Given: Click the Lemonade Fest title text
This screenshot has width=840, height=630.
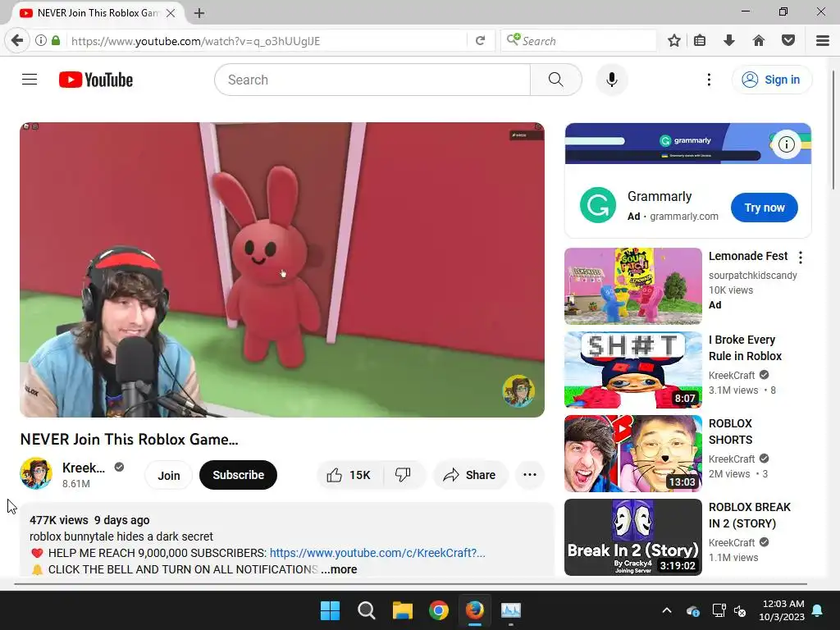Looking at the screenshot, I should coord(748,256).
